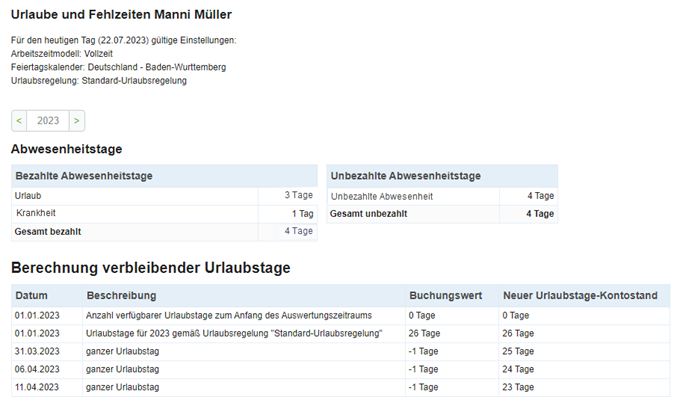Viewport: 677px width, 397px height.
Task: Click the 'Gesamt unbezahlt' row label
Action: coord(368,213)
